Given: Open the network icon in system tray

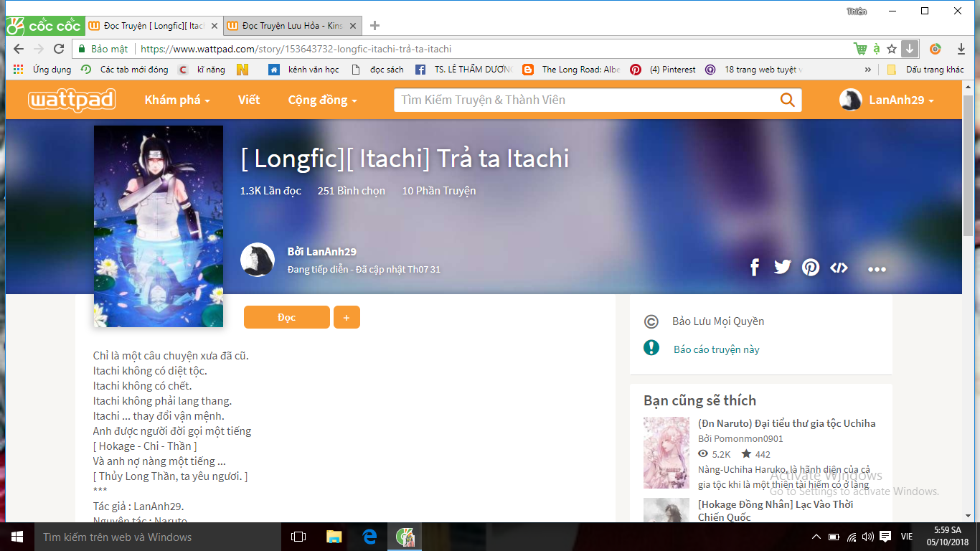Looking at the screenshot, I should coord(851,537).
